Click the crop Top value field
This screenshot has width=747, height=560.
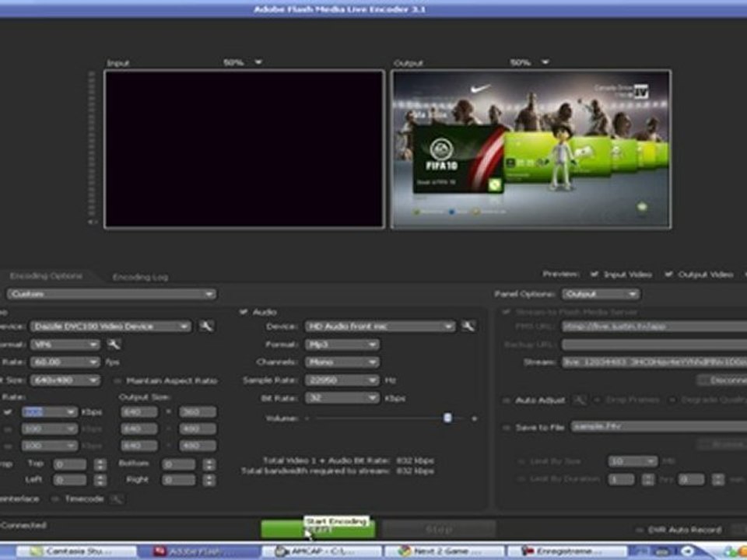click(x=70, y=464)
